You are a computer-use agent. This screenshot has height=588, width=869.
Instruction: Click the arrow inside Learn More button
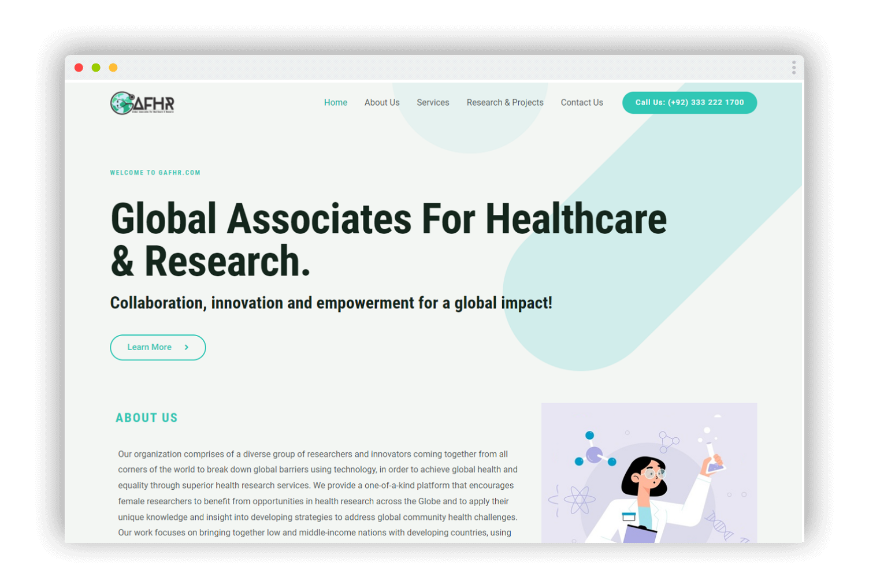[x=187, y=347]
